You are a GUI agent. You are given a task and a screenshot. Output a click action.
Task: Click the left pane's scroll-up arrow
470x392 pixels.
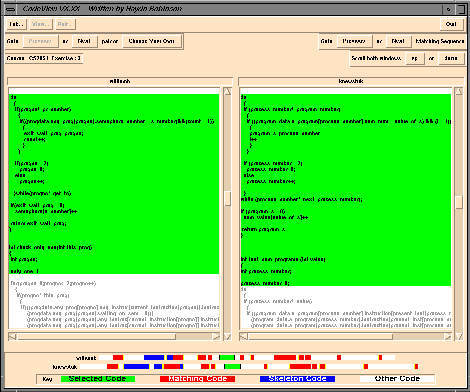coord(227,92)
